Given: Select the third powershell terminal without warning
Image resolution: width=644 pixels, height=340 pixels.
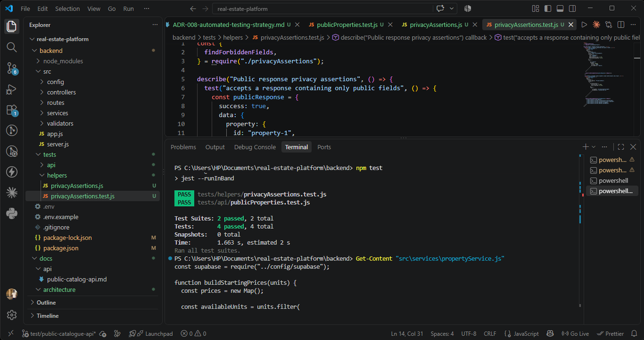Looking at the screenshot, I should (x=612, y=180).
